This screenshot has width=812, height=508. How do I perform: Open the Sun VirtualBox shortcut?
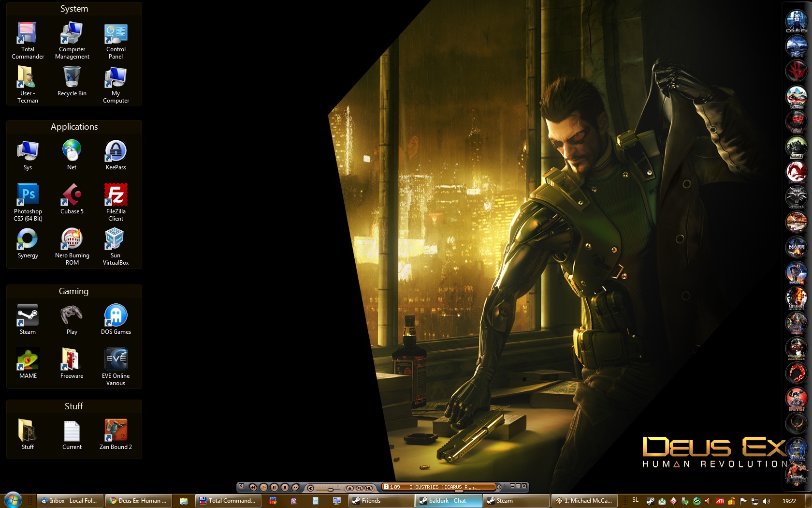116,239
